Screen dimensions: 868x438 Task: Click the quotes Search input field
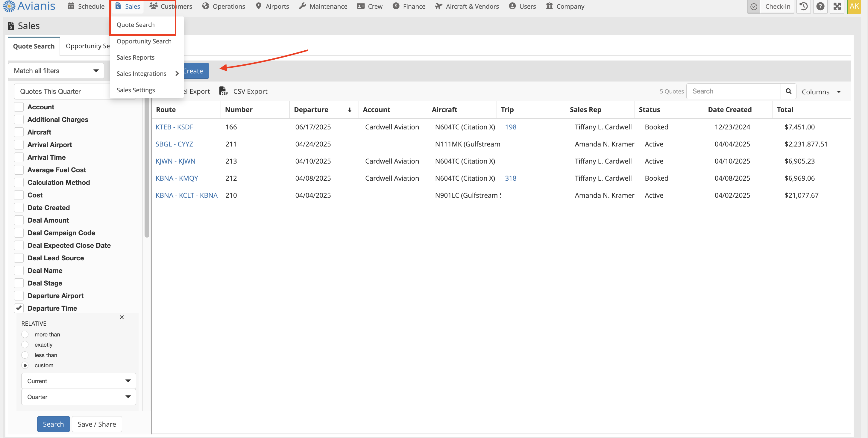734,91
